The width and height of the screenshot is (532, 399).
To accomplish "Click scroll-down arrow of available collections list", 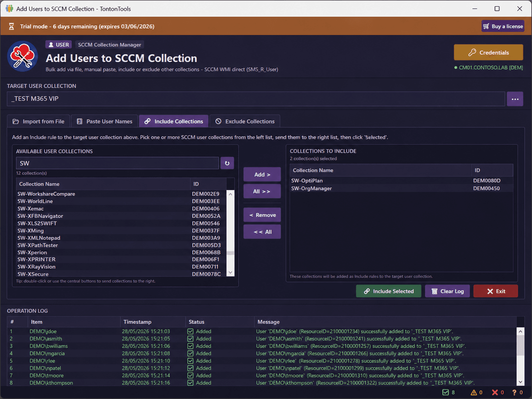I will coord(230,273).
